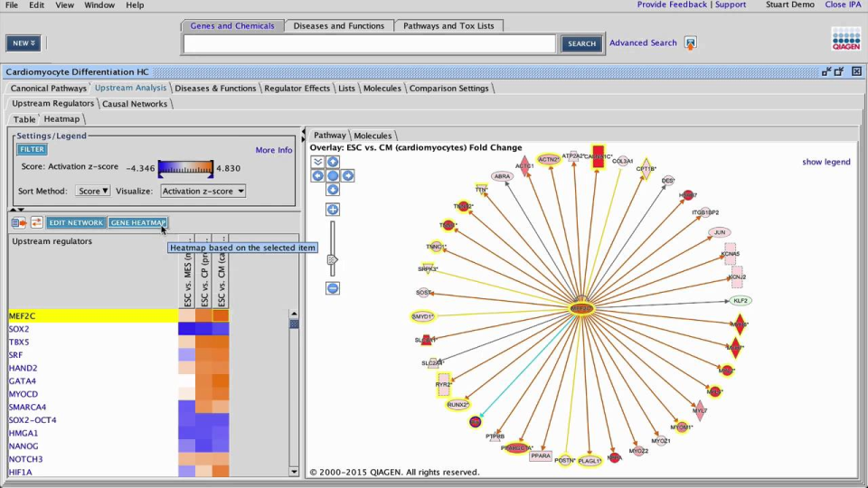This screenshot has width=868, height=488.
Task: Open the Help menu
Action: tap(135, 5)
